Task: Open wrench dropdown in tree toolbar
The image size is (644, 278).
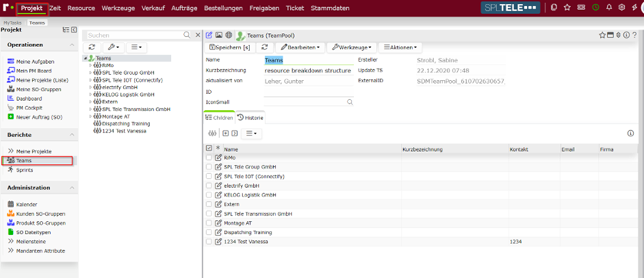Action: coord(113,47)
